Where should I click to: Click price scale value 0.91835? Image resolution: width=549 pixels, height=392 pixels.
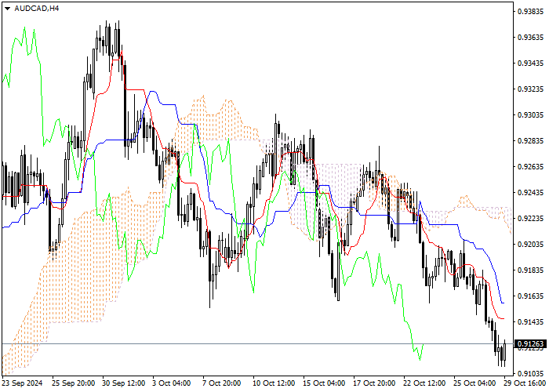[x=530, y=270]
